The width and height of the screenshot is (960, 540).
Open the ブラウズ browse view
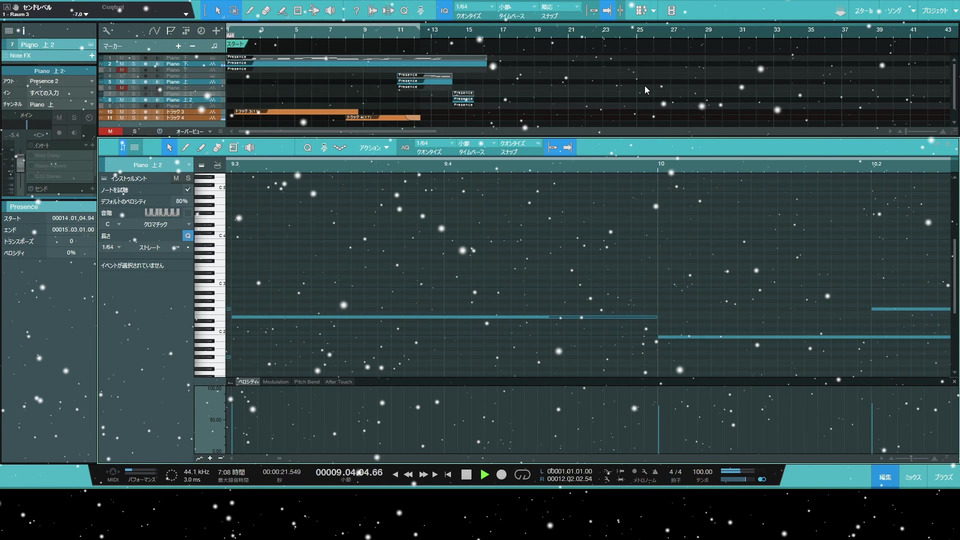coord(943,477)
